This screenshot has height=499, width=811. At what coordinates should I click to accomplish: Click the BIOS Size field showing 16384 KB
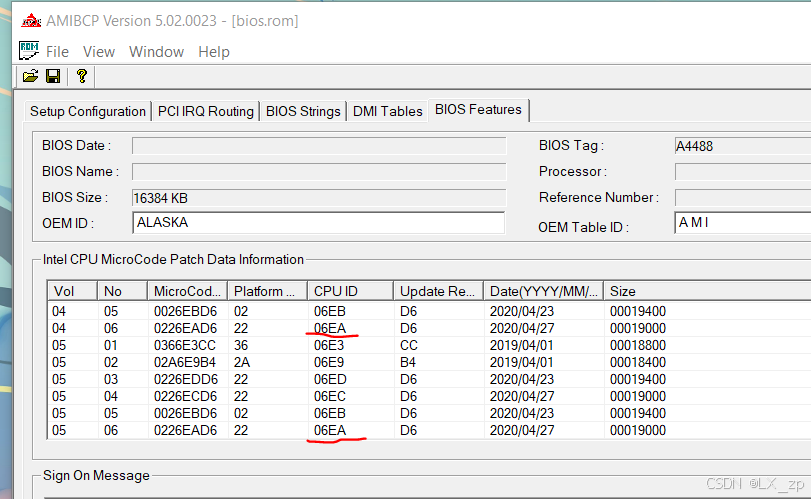319,198
